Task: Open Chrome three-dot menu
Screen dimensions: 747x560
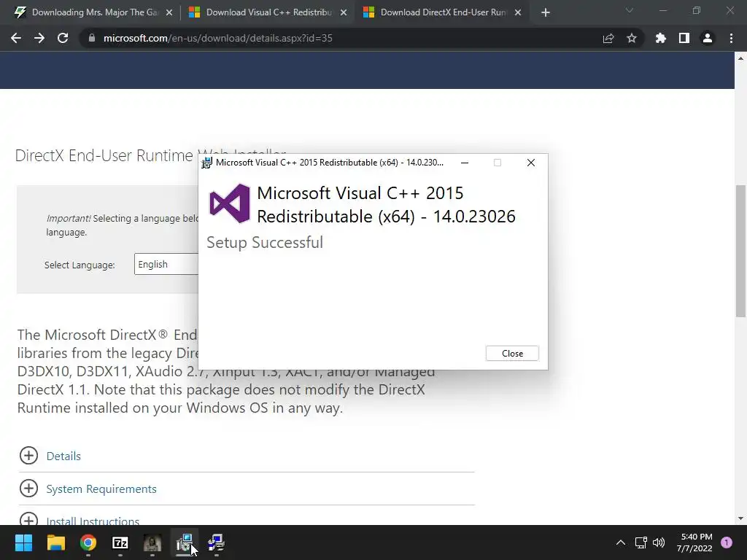Action: [731, 38]
